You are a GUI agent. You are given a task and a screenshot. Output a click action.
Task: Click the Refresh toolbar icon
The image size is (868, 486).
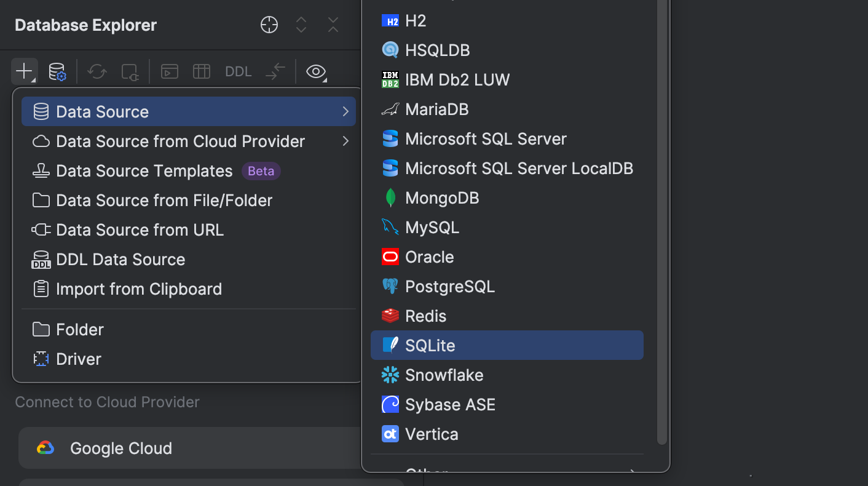coord(97,71)
